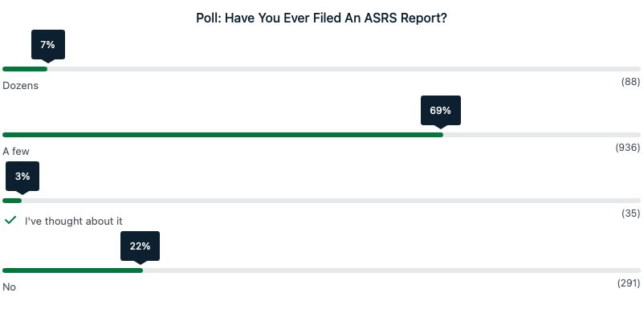Choose the I've thought about it answer
644x309 pixels.
coord(74,222)
